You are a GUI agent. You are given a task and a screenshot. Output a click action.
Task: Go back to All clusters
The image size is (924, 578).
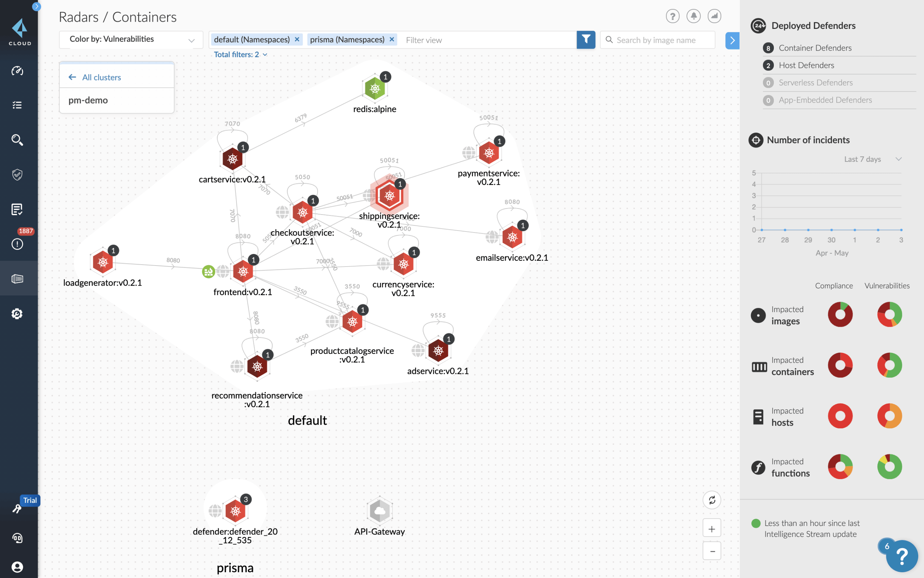(x=95, y=77)
